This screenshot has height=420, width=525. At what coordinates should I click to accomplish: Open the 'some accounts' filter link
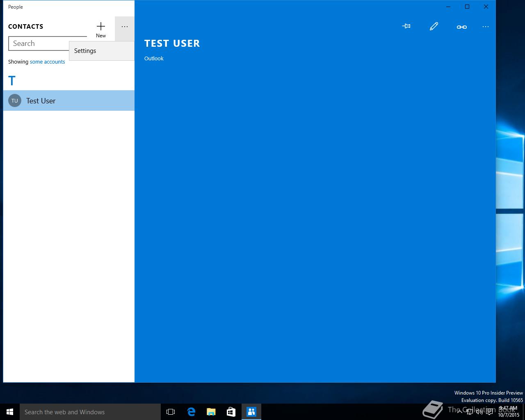(x=47, y=62)
